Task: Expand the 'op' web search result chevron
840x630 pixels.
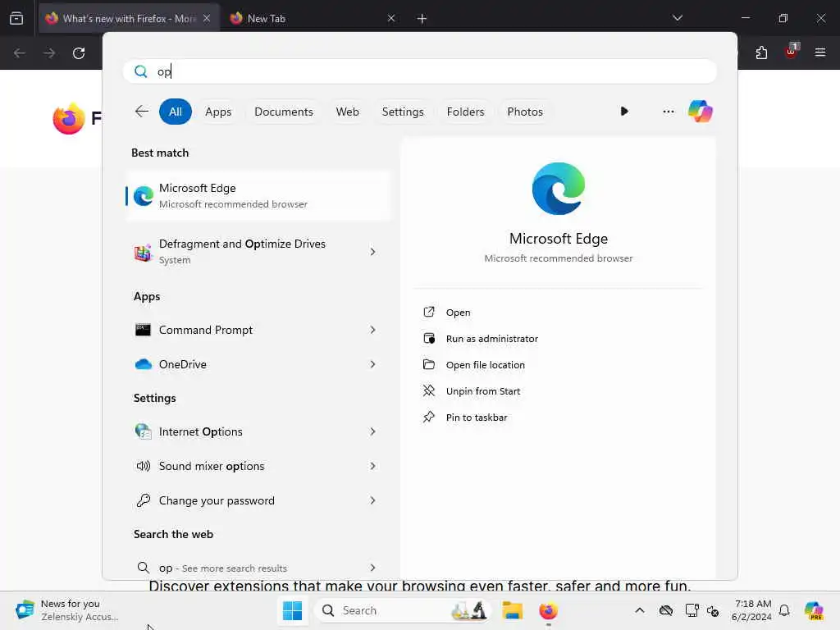Action: tap(373, 568)
